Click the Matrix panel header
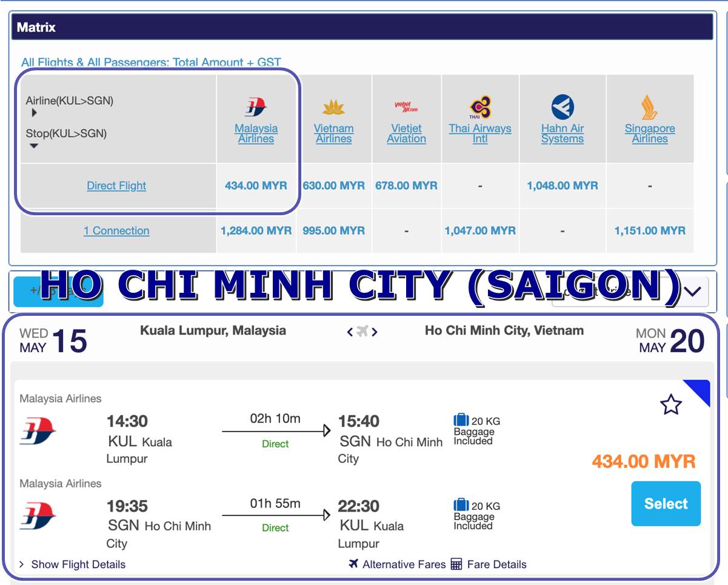Screen dimensions: 728x585 tap(361, 27)
